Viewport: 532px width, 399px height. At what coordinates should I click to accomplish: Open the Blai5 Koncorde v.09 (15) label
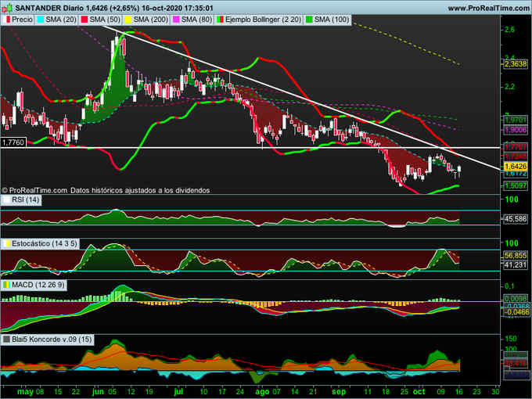tap(52, 340)
